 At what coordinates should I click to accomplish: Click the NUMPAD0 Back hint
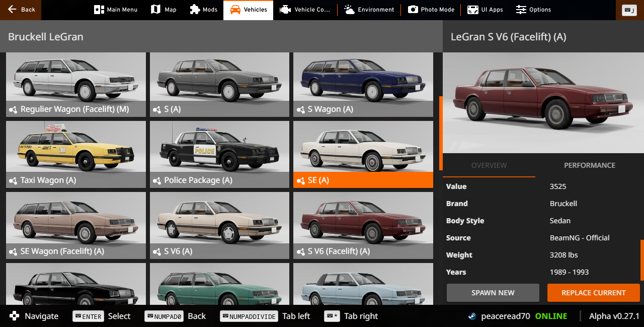click(175, 316)
